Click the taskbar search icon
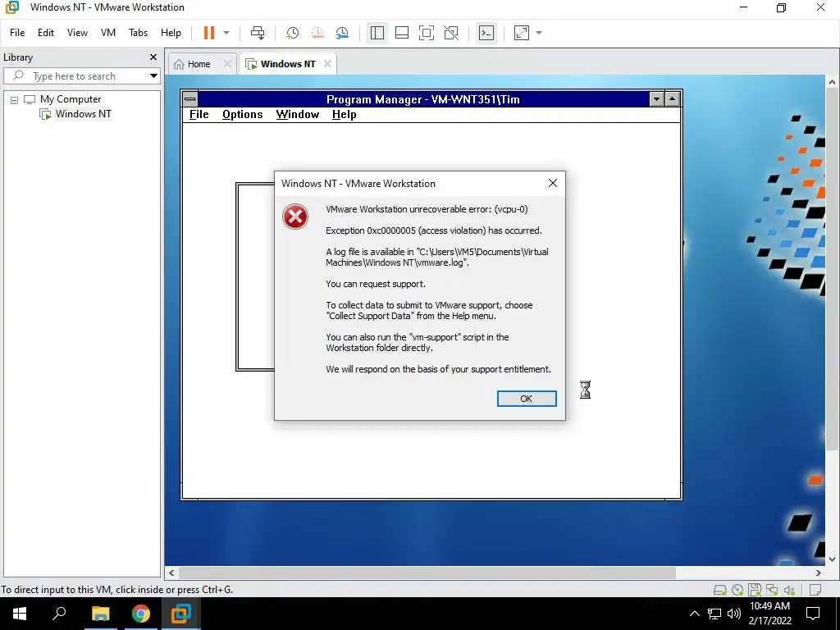 [59, 614]
